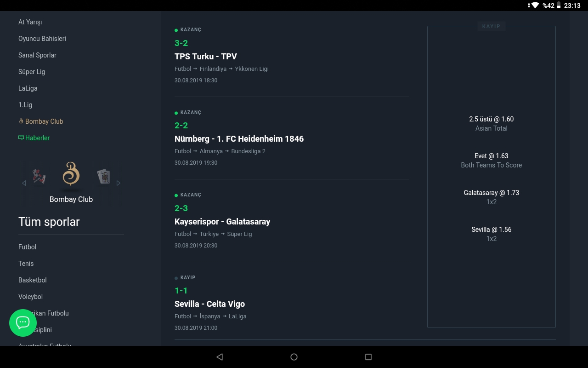Image resolution: width=588 pixels, height=368 pixels.
Task: Go to previous carousel item arrow
Action: click(x=24, y=183)
